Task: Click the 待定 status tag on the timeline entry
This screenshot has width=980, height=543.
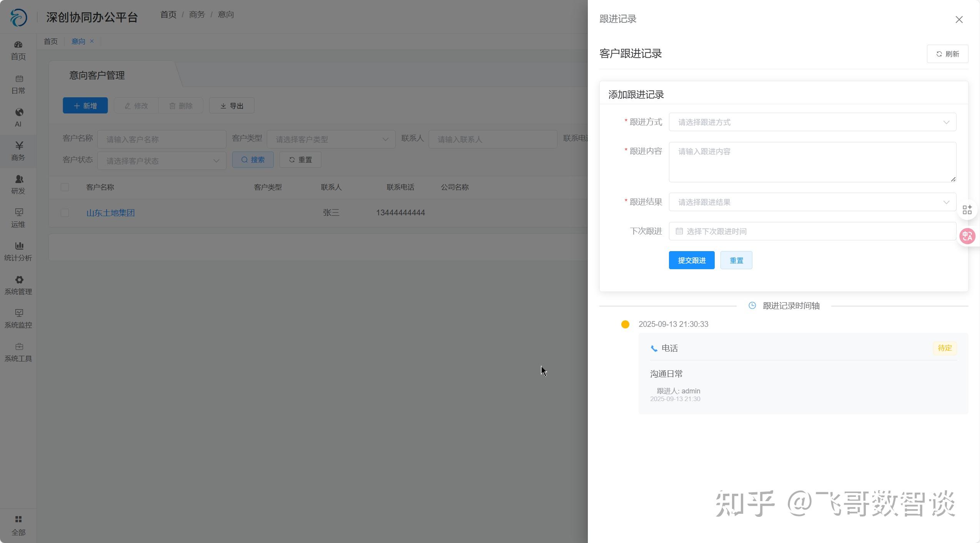Action: click(x=945, y=348)
